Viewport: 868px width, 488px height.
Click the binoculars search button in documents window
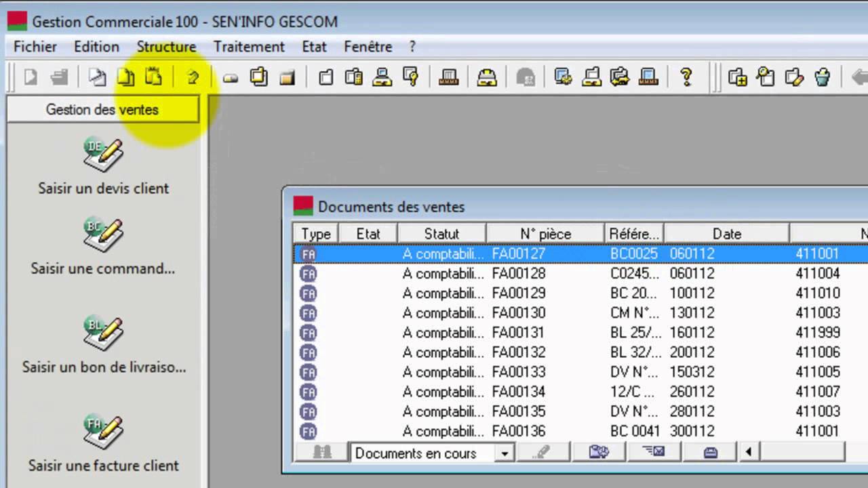point(321,453)
